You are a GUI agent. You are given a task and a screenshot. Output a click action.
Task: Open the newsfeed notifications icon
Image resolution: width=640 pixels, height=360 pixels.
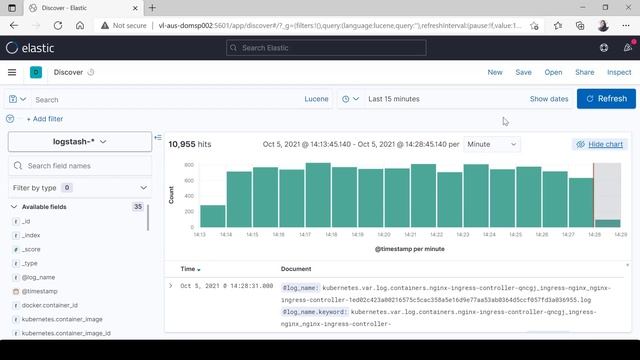click(x=628, y=48)
